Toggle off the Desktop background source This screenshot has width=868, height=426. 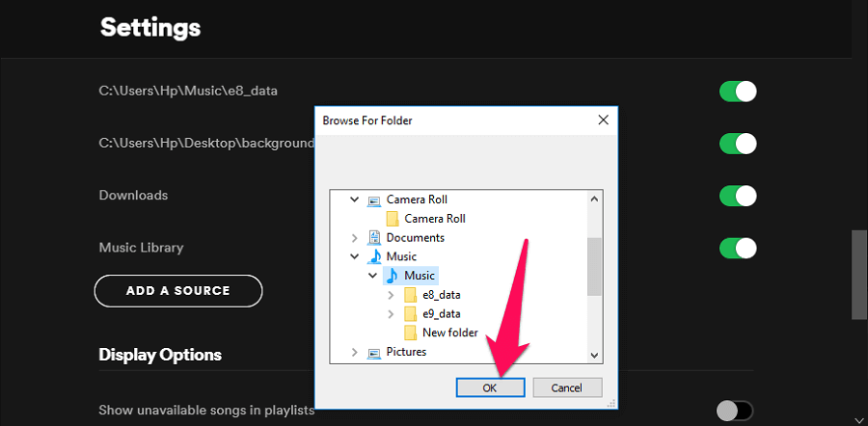(738, 144)
